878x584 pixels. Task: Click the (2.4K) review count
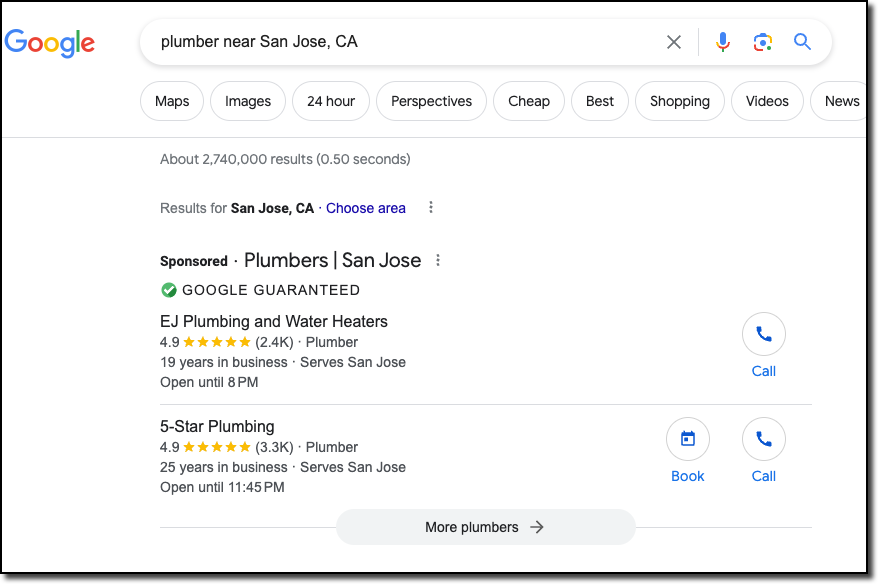pyautogui.click(x=274, y=342)
